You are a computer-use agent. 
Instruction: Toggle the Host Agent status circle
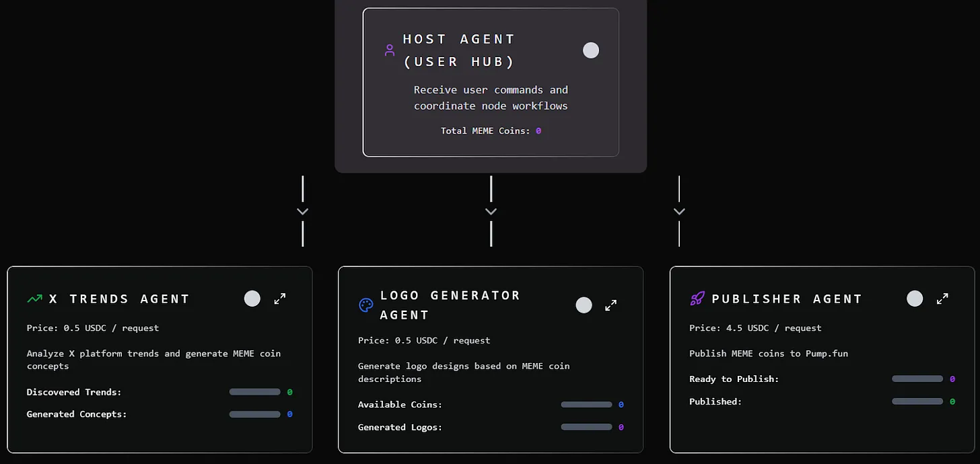pos(591,50)
